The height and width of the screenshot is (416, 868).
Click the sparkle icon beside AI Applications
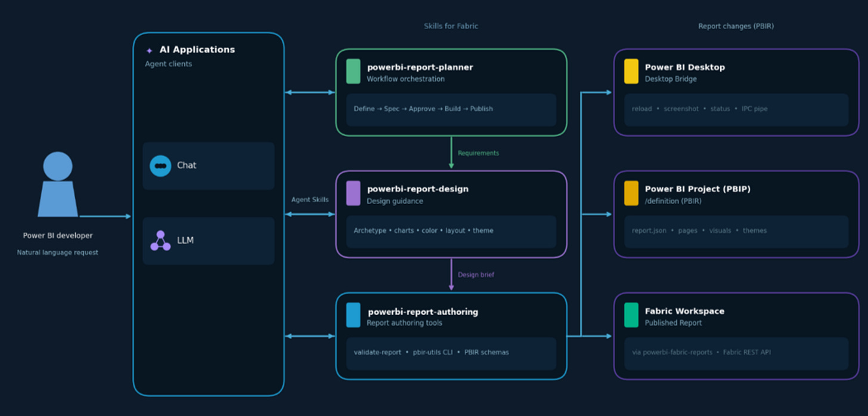point(150,51)
